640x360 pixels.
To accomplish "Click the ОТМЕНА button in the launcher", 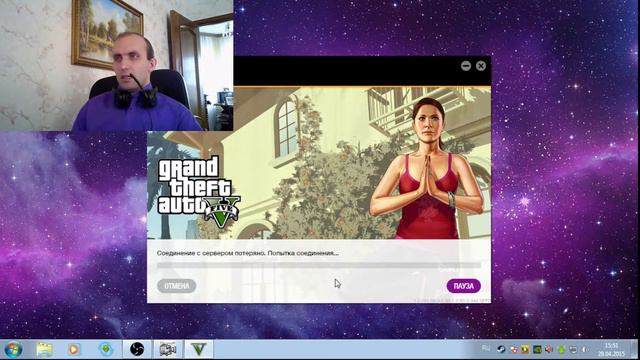I will click(x=177, y=286).
